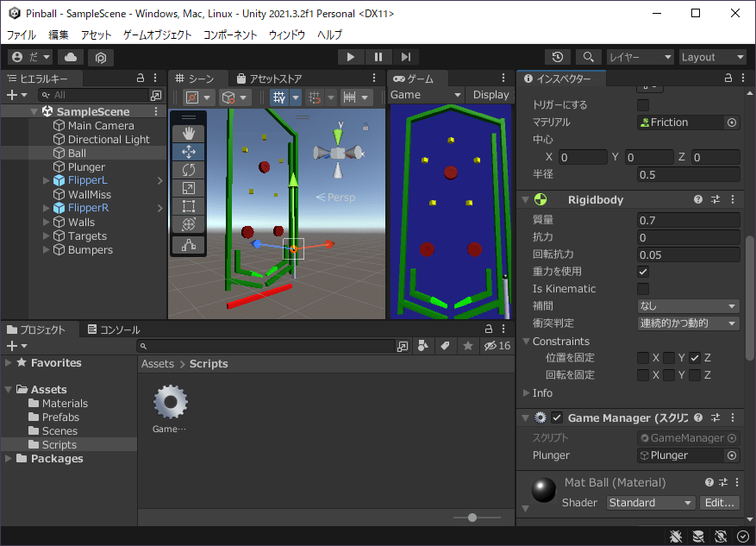Disable the Game Manager script checkbox
Screen dimensions: 756x546
click(x=557, y=417)
